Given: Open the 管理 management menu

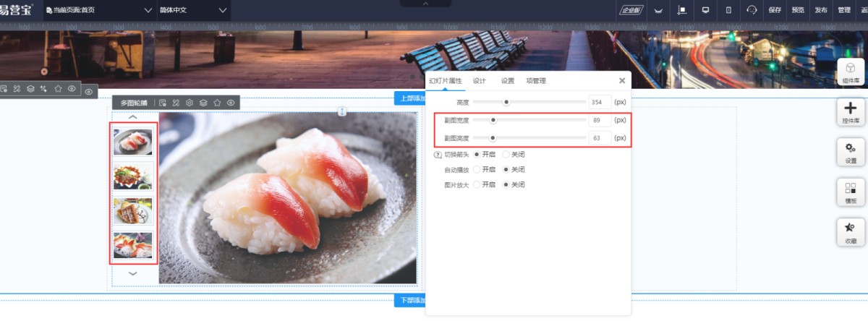Looking at the screenshot, I should 844,10.
